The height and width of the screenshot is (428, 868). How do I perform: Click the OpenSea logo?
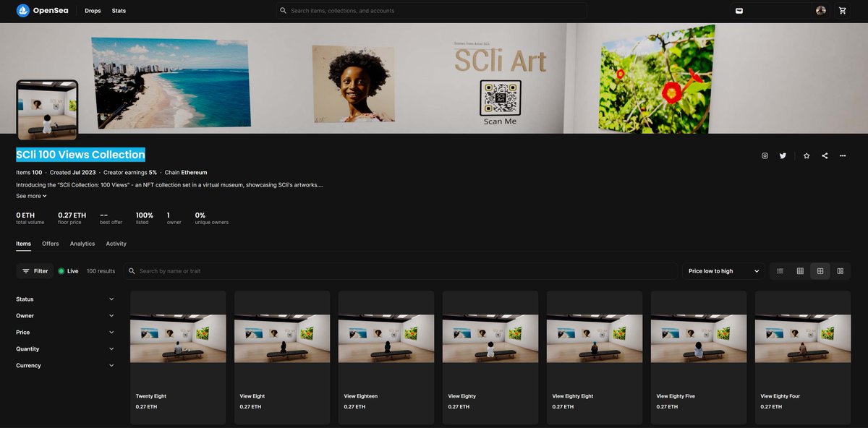42,11
